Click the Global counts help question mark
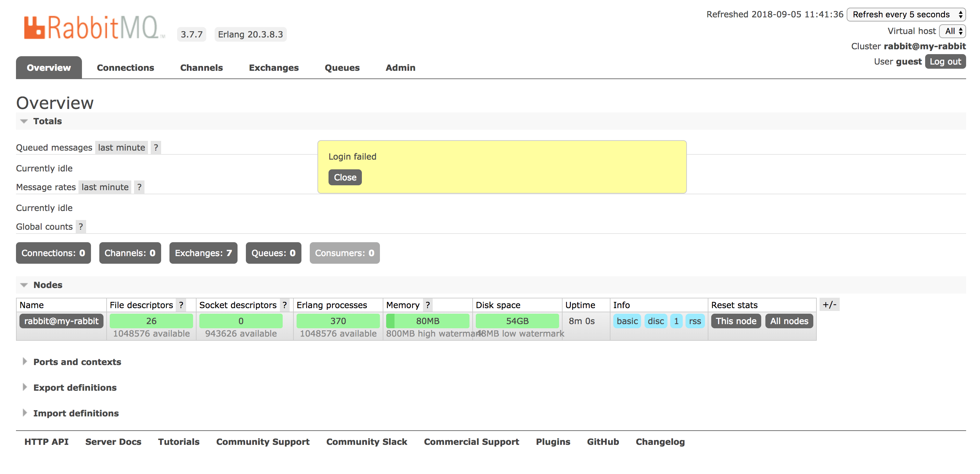The image size is (980, 474). [x=81, y=227]
